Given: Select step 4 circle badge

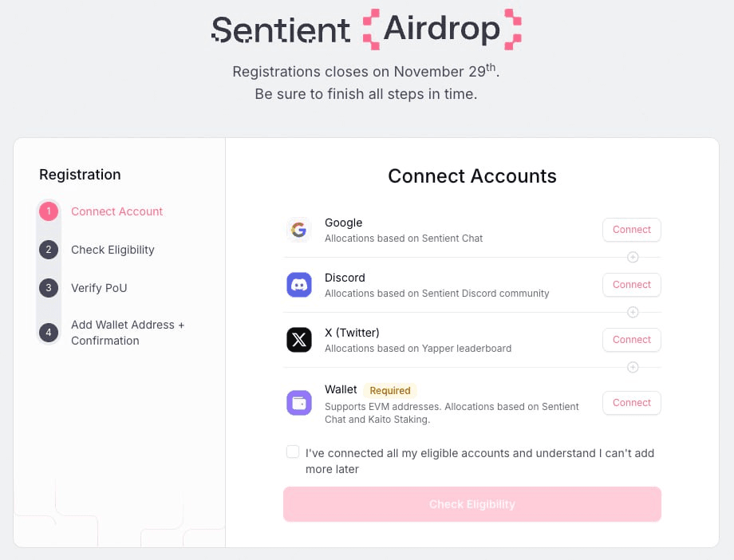Looking at the screenshot, I should pos(49,333).
